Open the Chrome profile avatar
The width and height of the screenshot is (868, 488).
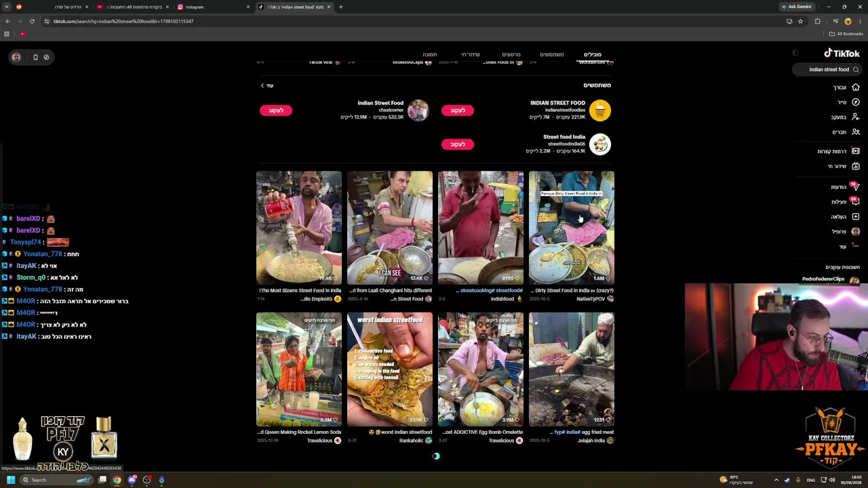click(848, 21)
